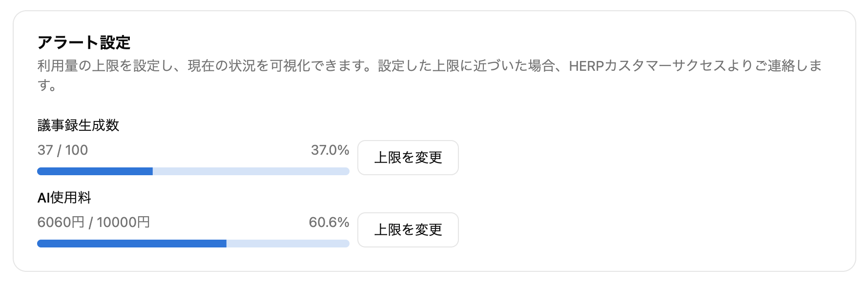This screenshot has height=286, width=868.
Task: Click the AI使用料 label
Action: 64,198
